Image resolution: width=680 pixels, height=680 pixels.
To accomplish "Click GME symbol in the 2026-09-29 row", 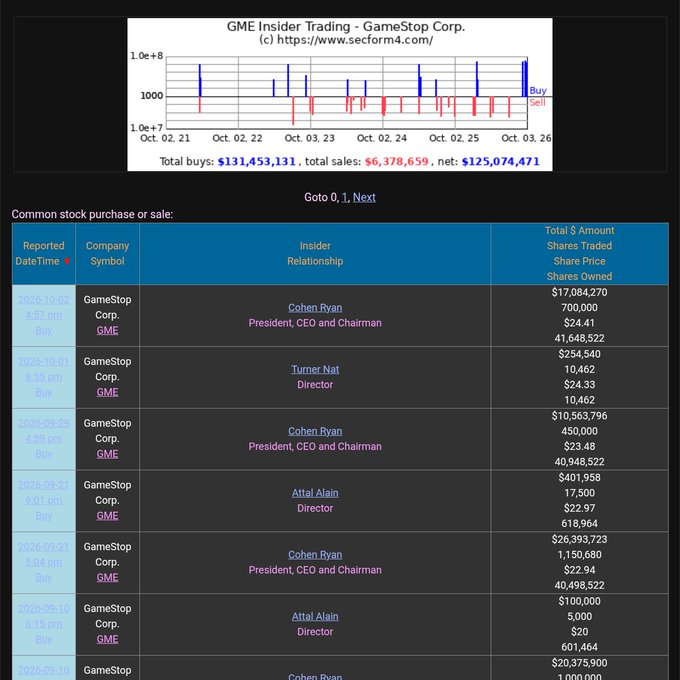I will click(x=107, y=454).
